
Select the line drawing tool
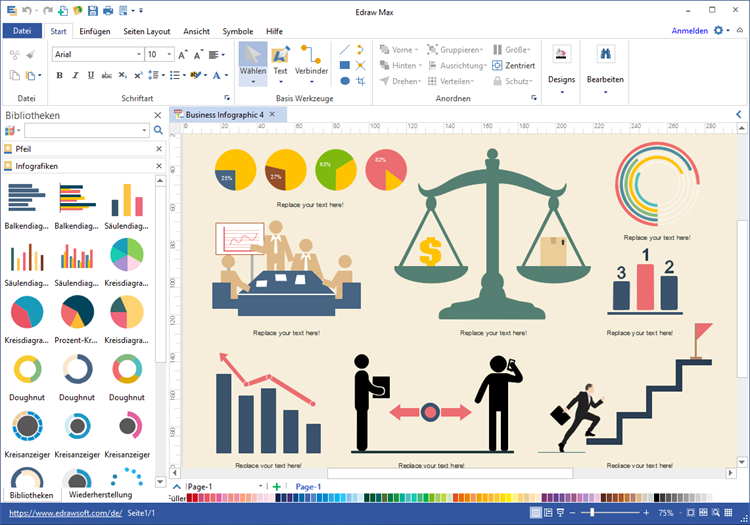point(345,50)
